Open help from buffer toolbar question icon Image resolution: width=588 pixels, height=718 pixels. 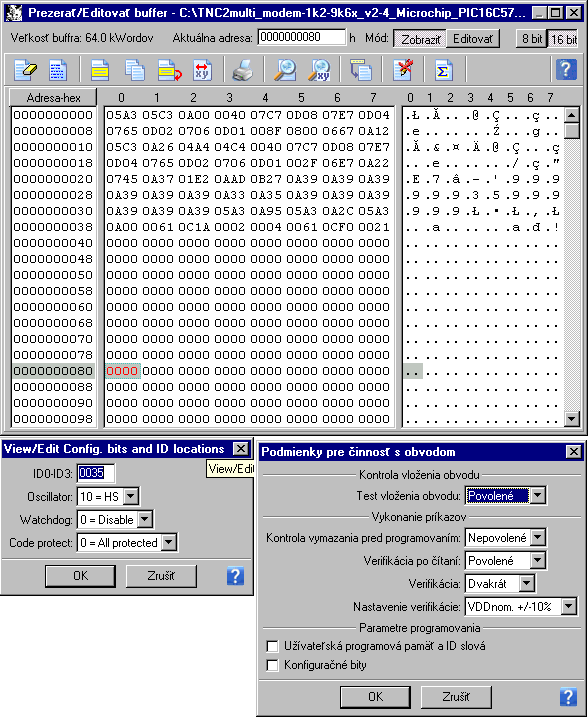point(566,70)
